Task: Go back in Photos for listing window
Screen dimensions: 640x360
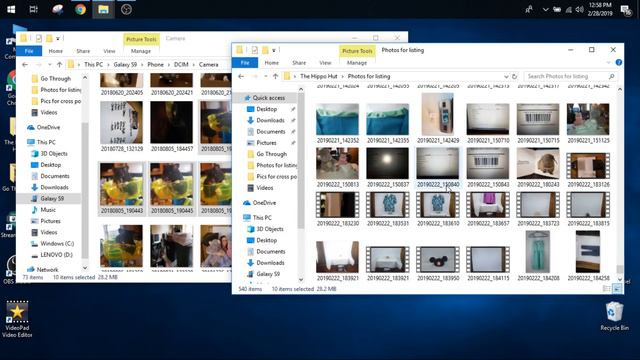Action: (x=241, y=76)
